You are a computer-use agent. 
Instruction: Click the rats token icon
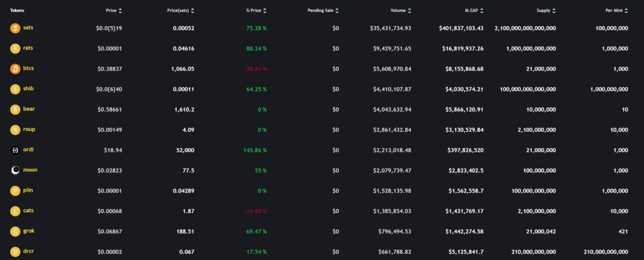point(15,48)
